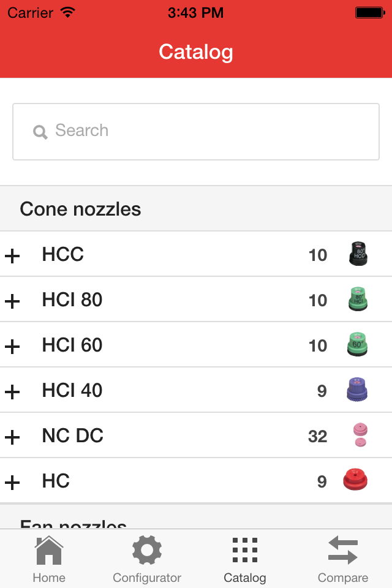Expand the HCI 80 row plus icon
Viewport: 392px width, 588px height.
point(12,301)
